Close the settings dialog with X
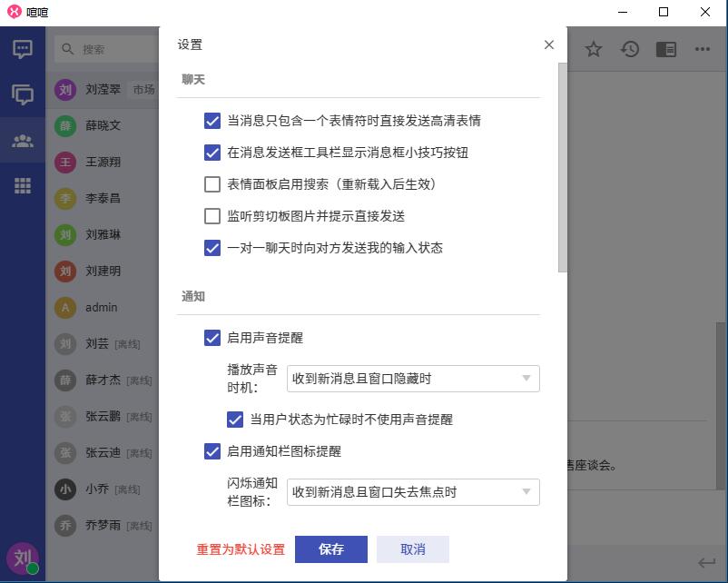This screenshot has width=728, height=583. (548, 44)
